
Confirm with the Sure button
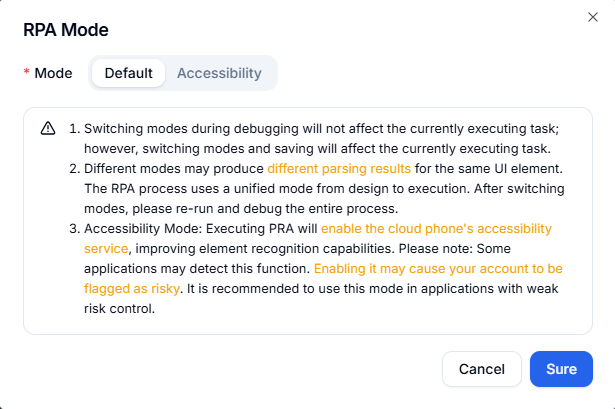(561, 369)
